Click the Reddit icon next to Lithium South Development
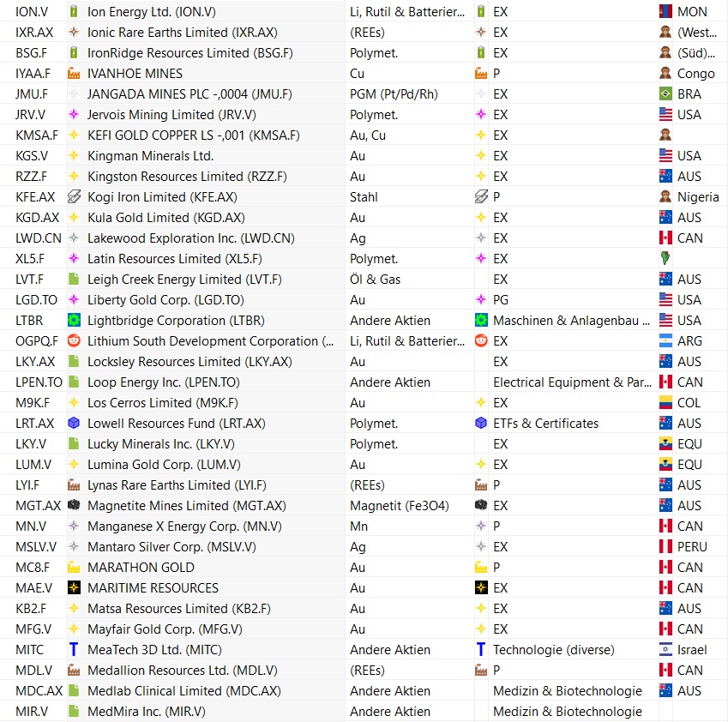The image size is (728, 722). (x=74, y=340)
